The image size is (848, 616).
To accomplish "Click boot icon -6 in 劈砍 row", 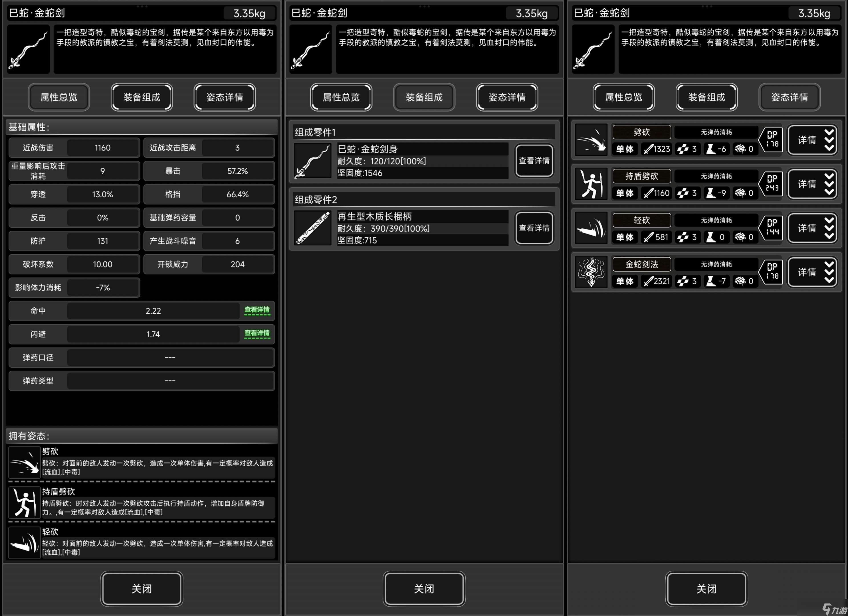I will tap(710, 149).
